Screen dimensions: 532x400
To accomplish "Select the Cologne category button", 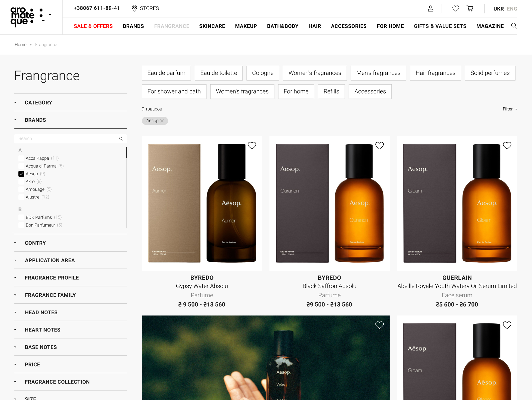I will [263, 73].
